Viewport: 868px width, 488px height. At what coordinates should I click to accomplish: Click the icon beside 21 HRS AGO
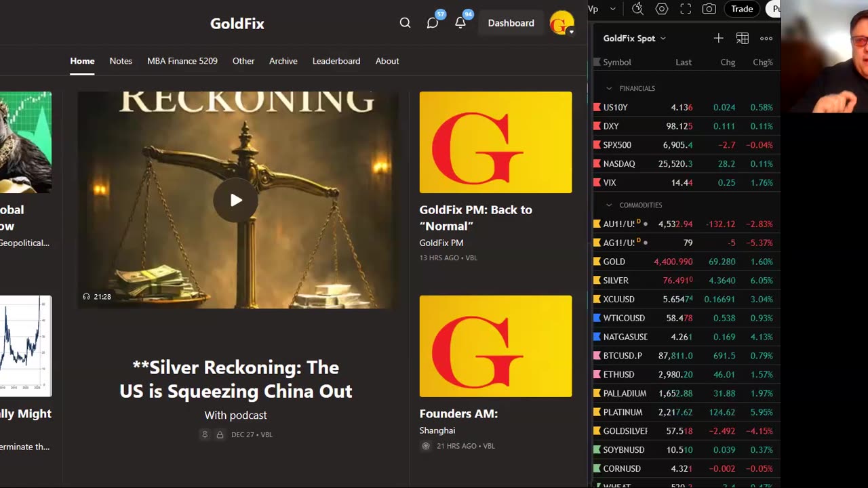click(426, 446)
